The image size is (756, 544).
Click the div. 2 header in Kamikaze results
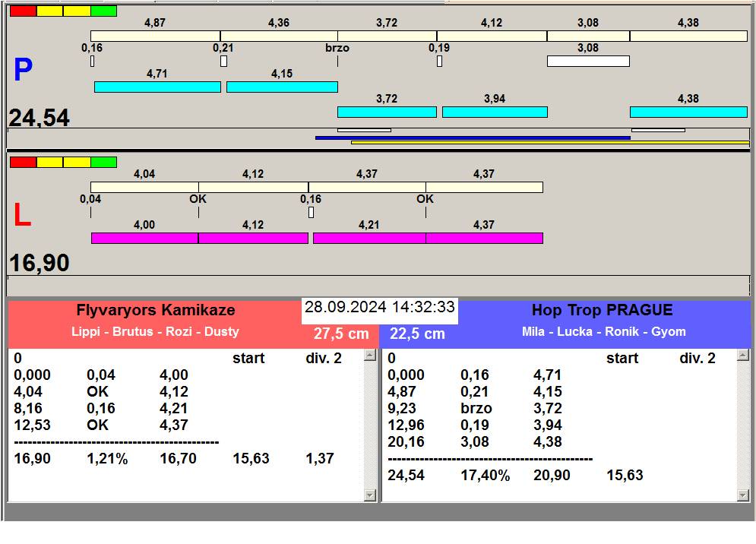324,358
